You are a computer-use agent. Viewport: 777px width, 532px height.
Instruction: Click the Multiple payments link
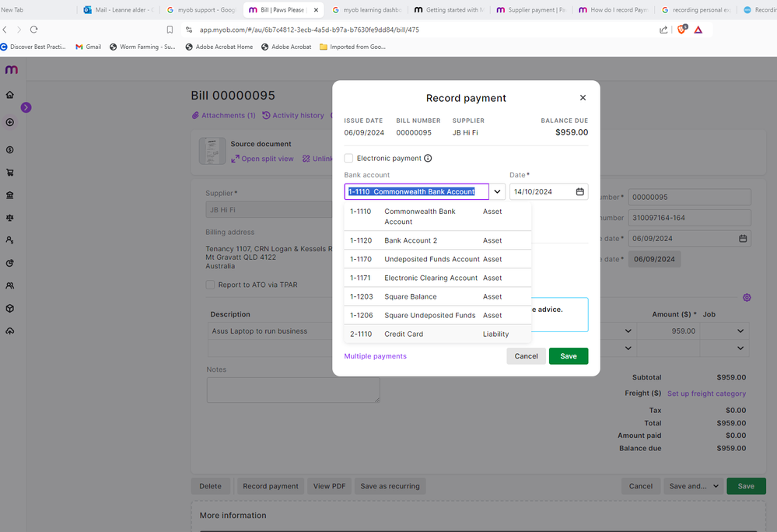[375, 356]
